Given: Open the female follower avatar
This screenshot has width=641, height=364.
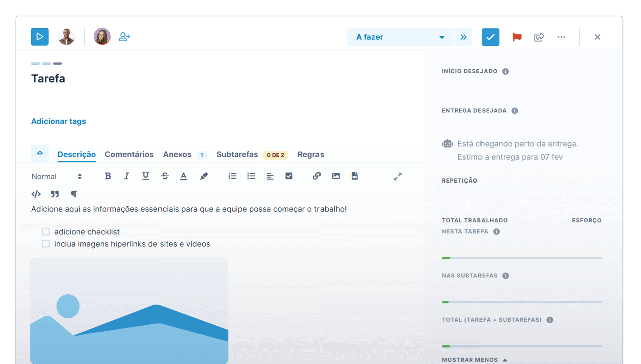Looking at the screenshot, I should [x=102, y=37].
